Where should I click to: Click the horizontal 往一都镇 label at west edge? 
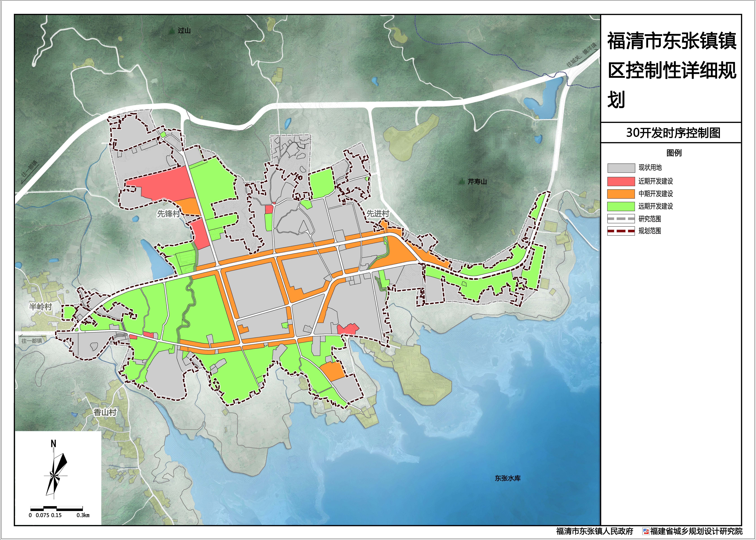click(32, 341)
